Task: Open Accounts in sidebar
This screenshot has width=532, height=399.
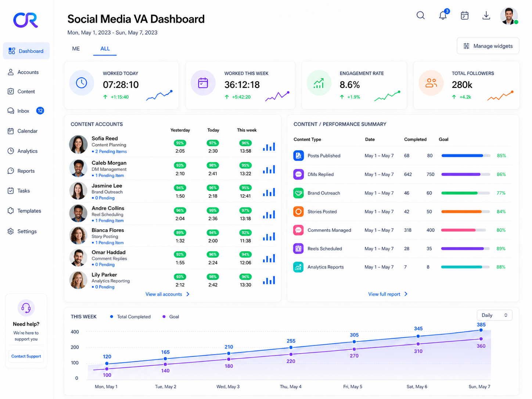Action: click(x=23, y=72)
